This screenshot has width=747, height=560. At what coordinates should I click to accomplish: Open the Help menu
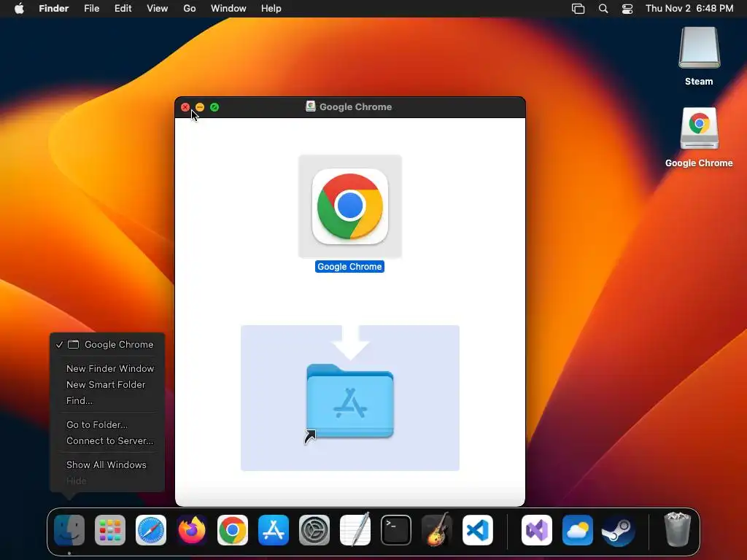pos(271,9)
